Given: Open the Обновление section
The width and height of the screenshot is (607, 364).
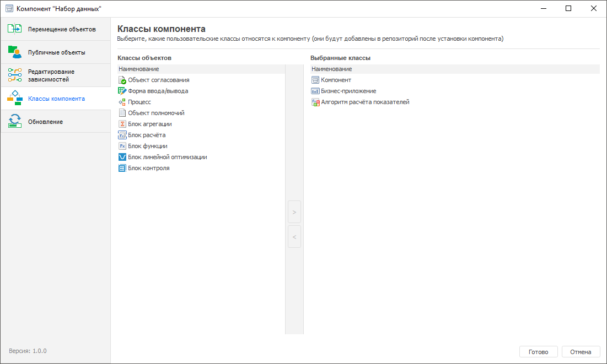Looking at the screenshot, I should pyautogui.click(x=55, y=122).
